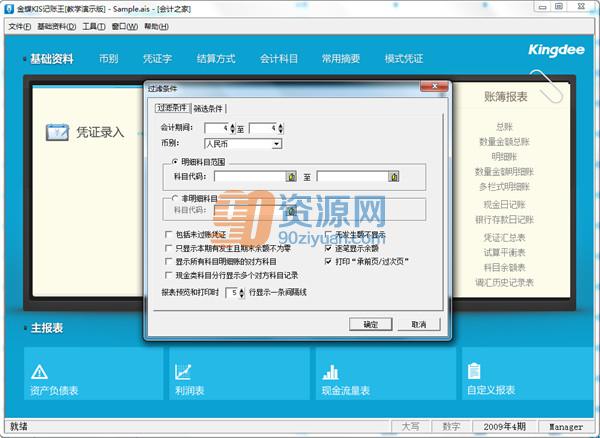Click the Kingdee logo
This screenshot has height=438, width=600.
(556, 50)
